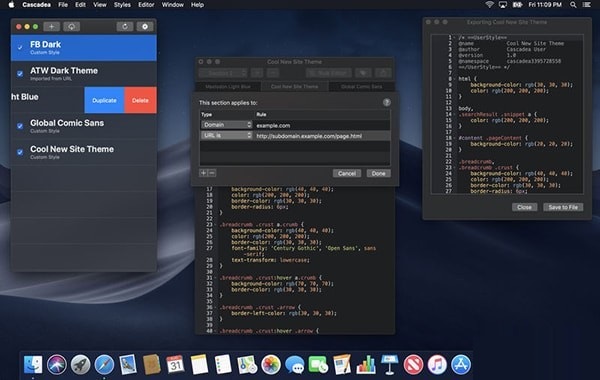The image size is (600, 380).
Task: Click the Duplicate swipe action
Action: coord(104,100)
